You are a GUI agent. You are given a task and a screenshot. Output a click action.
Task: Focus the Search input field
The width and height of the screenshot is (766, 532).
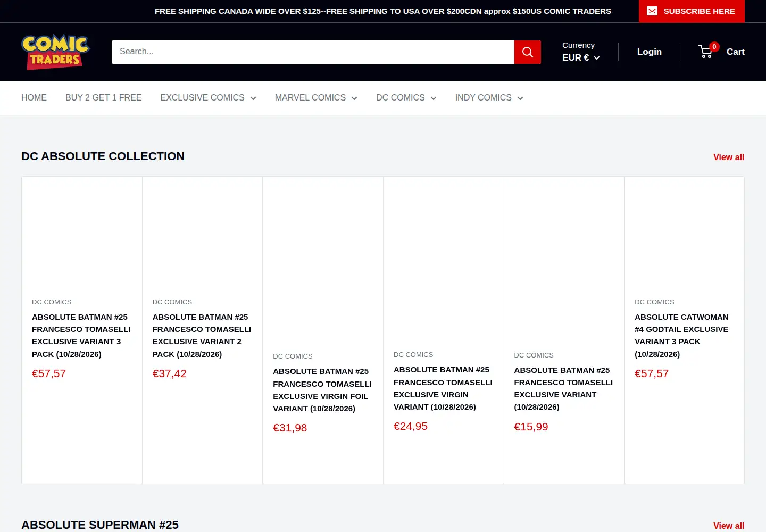click(313, 52)
